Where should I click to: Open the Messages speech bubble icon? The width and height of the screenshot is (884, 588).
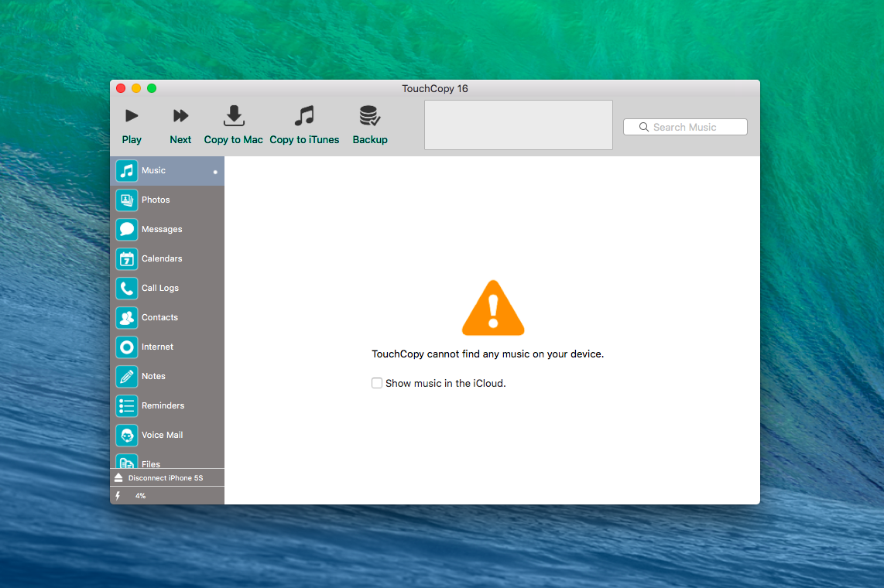(x=127, y=229)
